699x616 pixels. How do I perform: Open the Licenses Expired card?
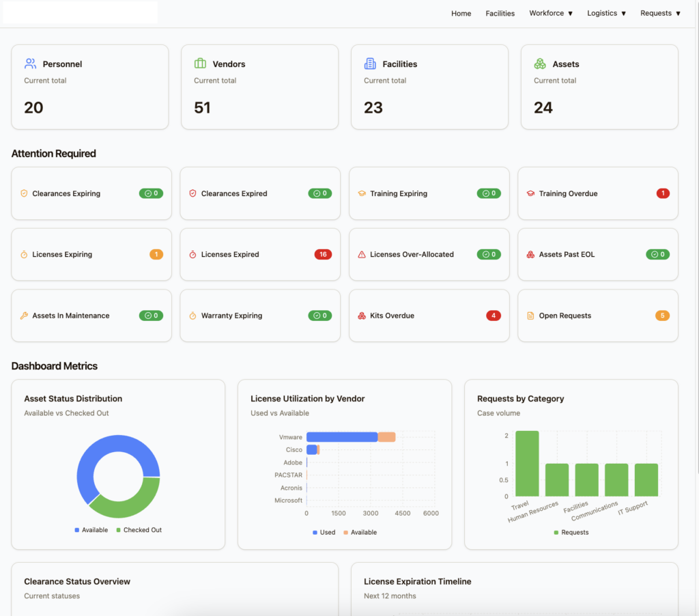click(259, 254)
